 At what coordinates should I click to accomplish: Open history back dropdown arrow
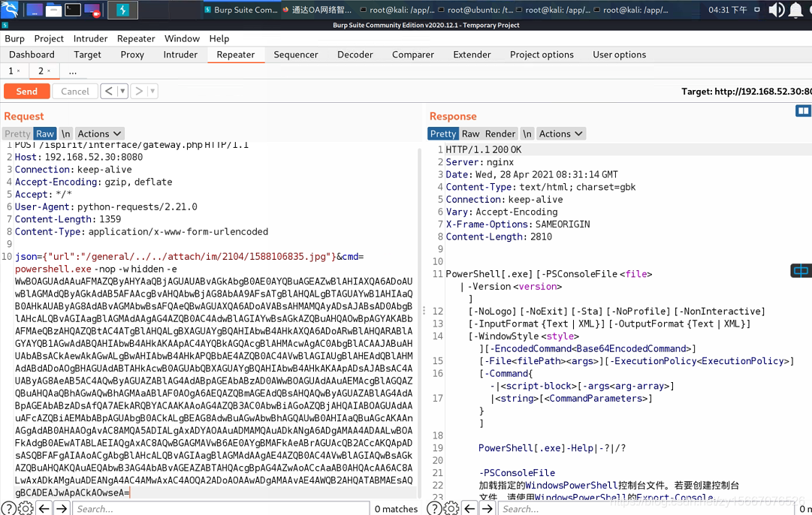click(122, 91)
